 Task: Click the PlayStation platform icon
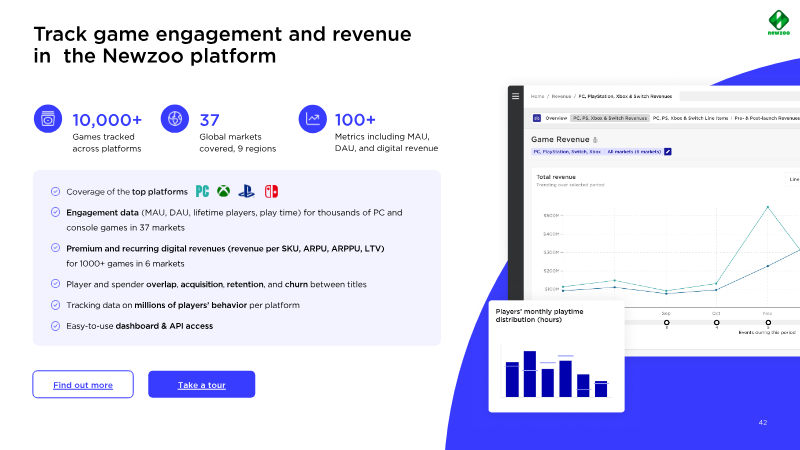[x=248, y=191]
